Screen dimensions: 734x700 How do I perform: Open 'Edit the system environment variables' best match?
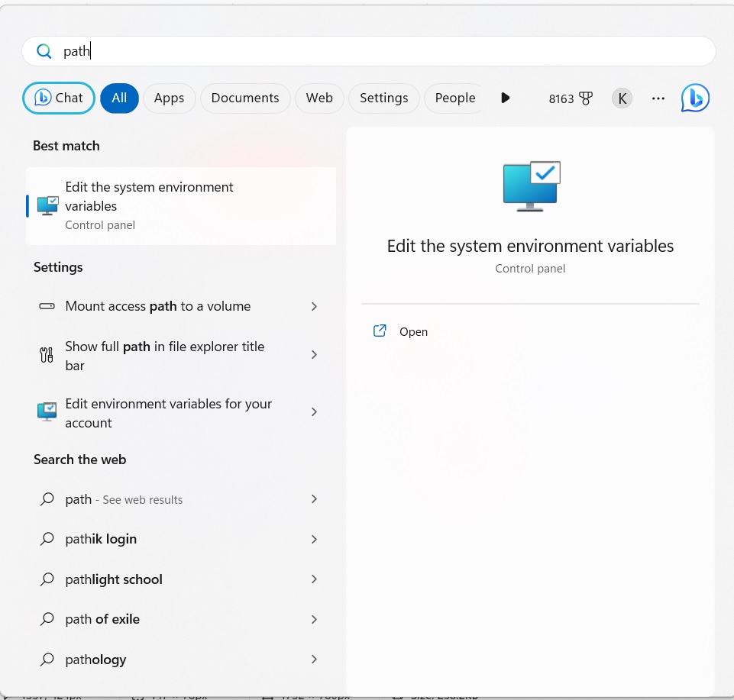(181, 206)
